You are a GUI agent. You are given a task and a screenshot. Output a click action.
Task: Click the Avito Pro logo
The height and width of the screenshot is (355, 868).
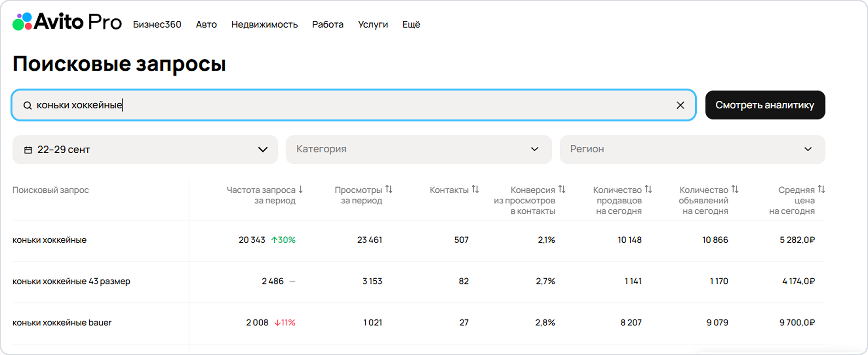point(67,22)
